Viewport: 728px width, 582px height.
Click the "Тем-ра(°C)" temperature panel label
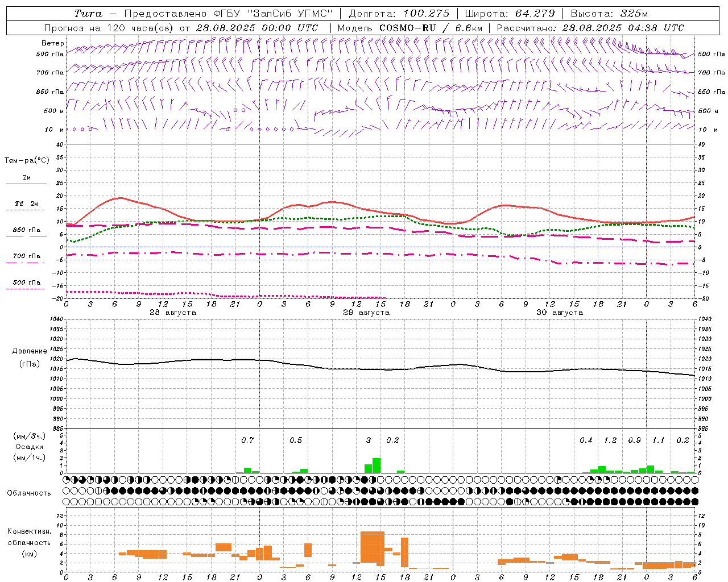pos(27,161)
